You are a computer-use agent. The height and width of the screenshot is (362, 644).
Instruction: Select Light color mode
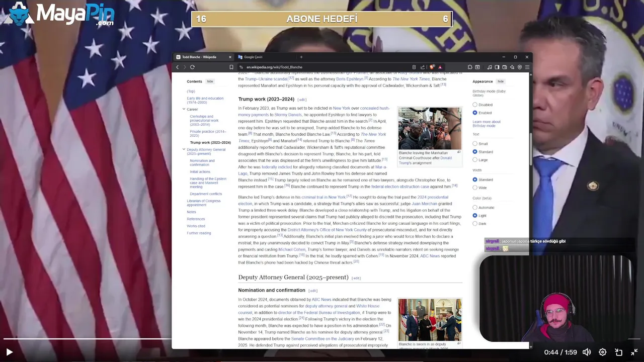click(x=475, y=216)
